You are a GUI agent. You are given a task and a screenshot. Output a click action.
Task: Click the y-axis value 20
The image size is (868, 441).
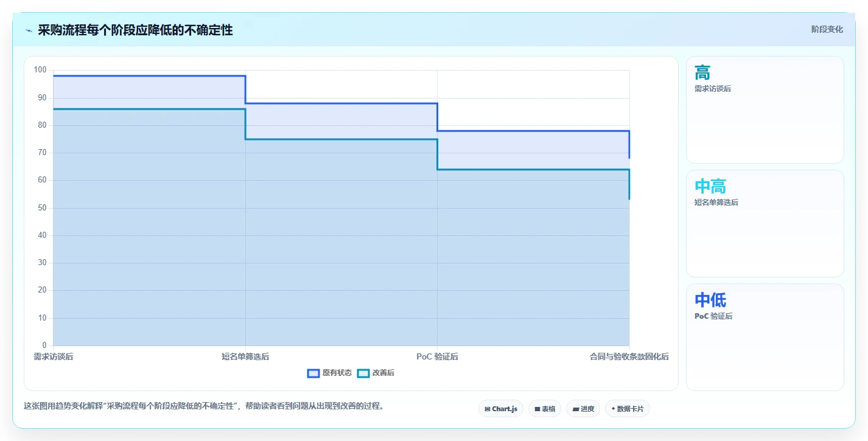pyautogui.click(x=42, y=290)
